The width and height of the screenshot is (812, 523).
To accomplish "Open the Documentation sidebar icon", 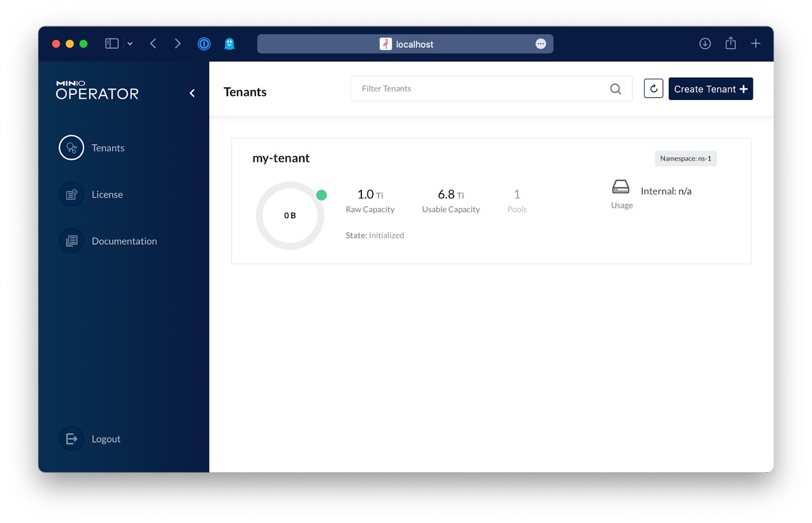I will pos(72,241).
